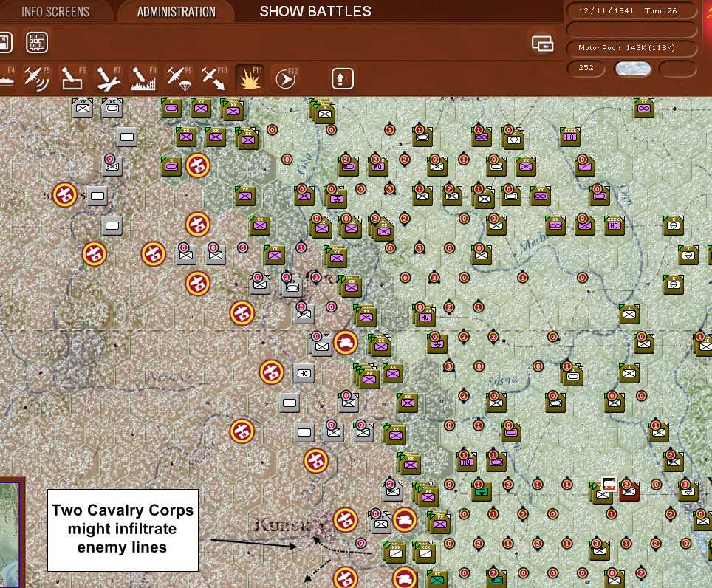The height and width of the screenshot is (588, 712).
Task: Open the Info Screens tab
Action: 55,11
